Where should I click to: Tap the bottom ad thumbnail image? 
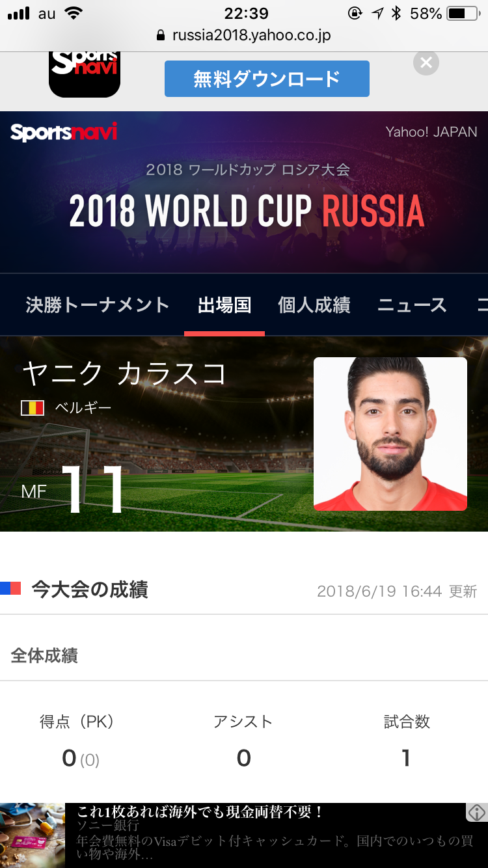click(33, 835)
